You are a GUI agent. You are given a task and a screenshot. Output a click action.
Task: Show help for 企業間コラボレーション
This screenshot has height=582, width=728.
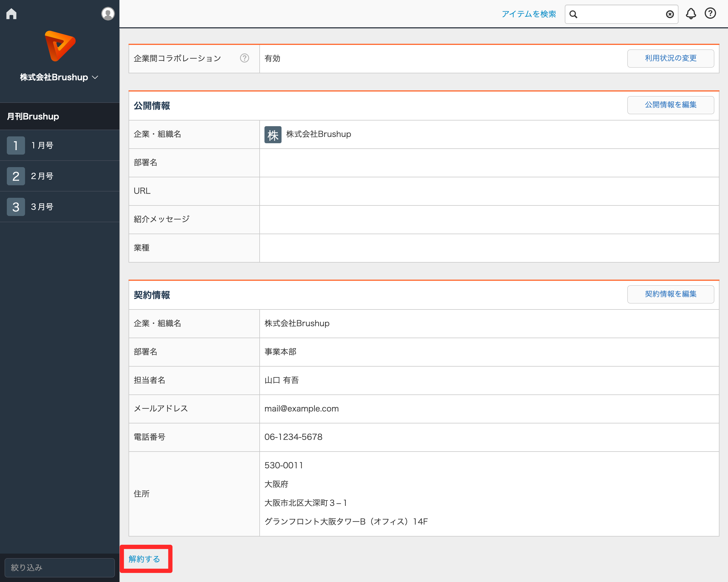(245, 58)
